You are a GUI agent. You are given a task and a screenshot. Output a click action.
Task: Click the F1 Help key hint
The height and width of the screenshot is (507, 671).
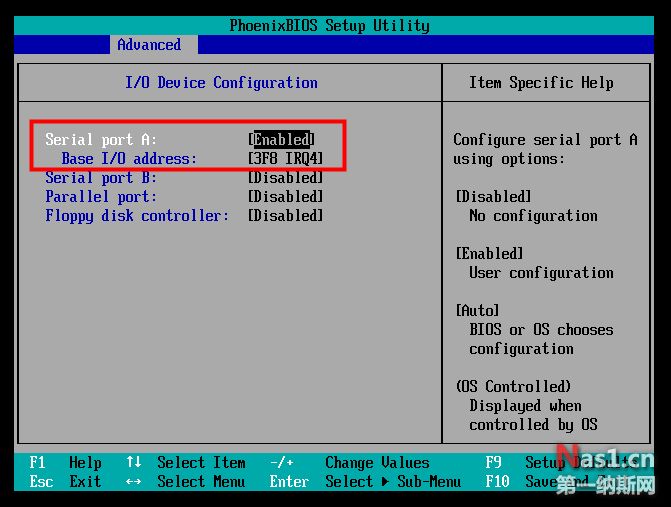pos(65,463)
